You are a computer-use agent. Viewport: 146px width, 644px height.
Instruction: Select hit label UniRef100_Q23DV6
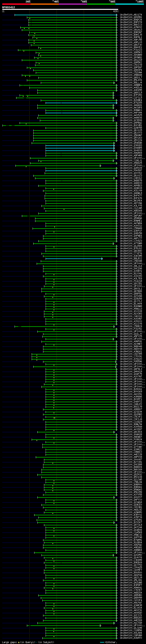coord(131,120)
